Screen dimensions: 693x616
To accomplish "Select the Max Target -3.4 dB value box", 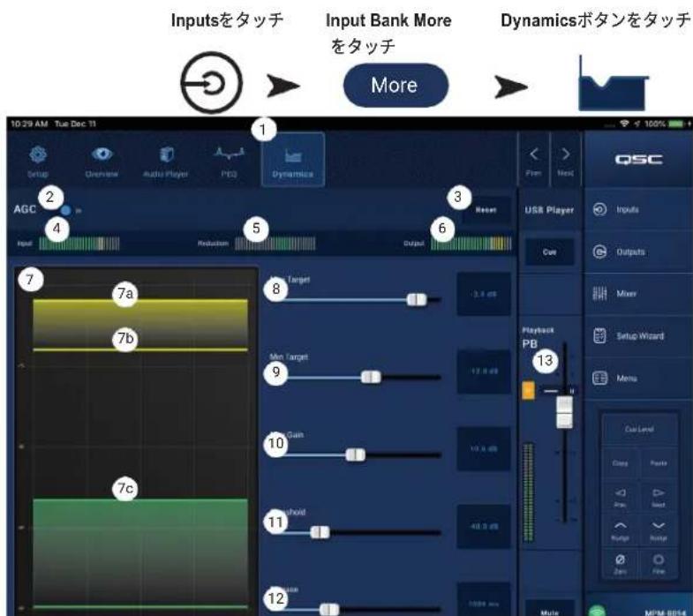I will pyautogui.click(x=484, y=294).
